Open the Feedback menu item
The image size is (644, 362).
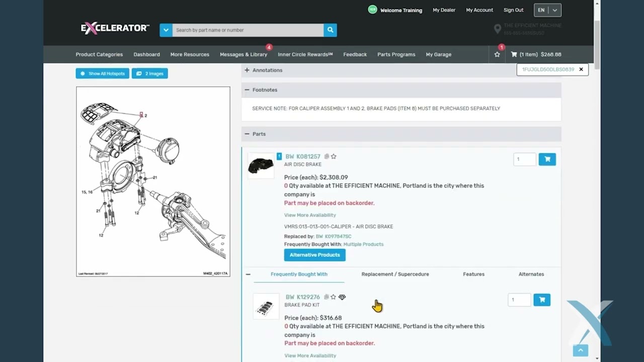[355, 54]
